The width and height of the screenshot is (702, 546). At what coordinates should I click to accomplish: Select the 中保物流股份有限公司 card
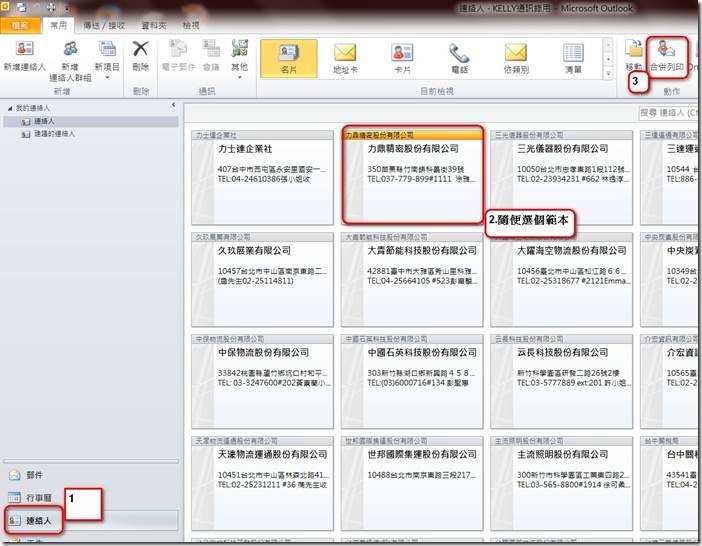click(262, 382)
